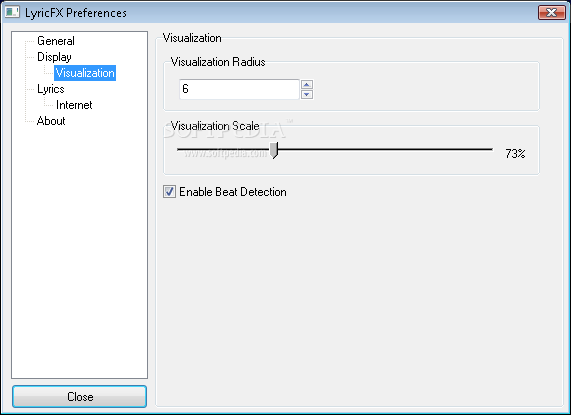Open the About page
The width and height of the screenshot is (571, 415).
(x=51, y=121)
